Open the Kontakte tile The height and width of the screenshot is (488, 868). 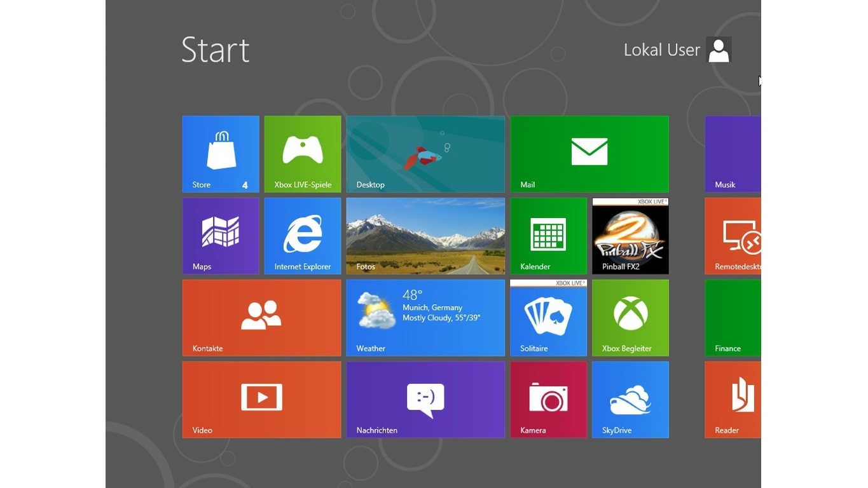(261, 317)
